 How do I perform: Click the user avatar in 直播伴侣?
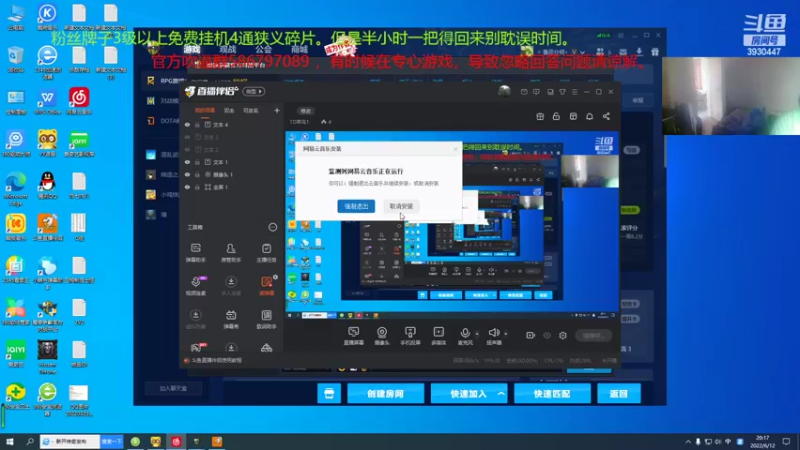(504, 92)
